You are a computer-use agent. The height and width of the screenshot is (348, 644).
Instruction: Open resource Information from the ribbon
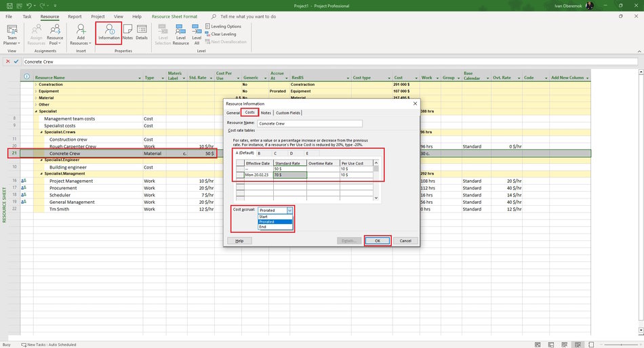pos(109,32)
